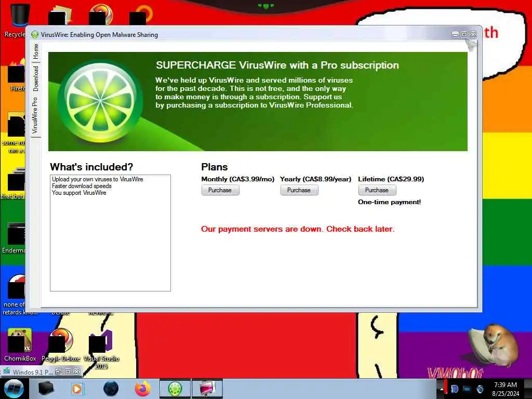532x399 pixels.
Task: Open the ChomikBox desktop icon
Action: 20,344
